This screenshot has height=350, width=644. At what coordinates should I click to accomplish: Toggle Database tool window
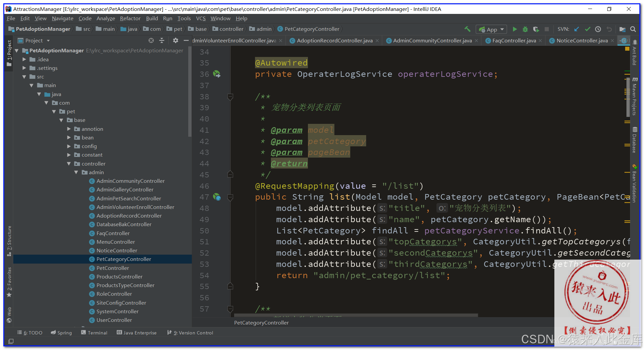click(x=634, y=140)
